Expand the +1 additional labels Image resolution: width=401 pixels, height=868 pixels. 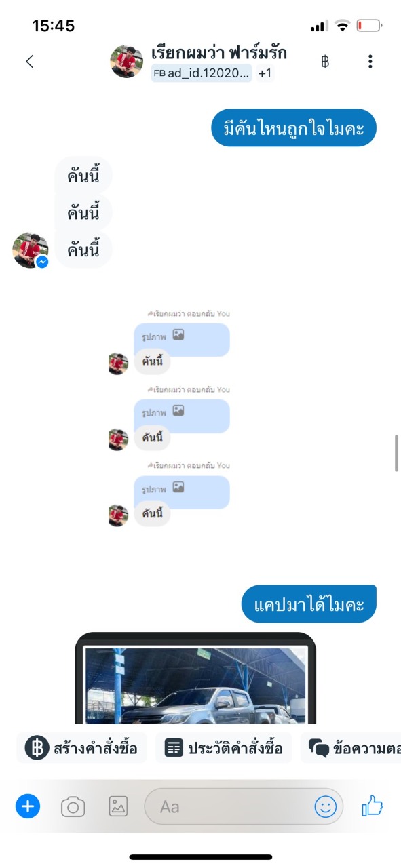click(265, 73)
